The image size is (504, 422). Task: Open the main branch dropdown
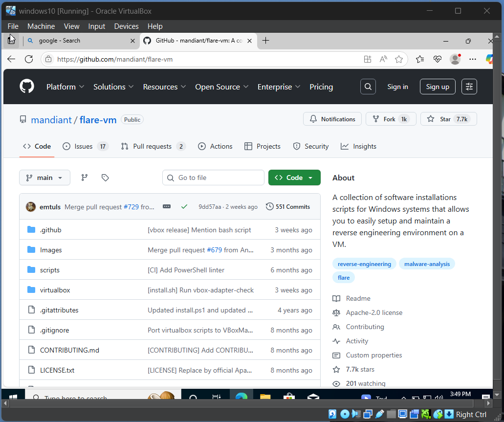(44, 178)
